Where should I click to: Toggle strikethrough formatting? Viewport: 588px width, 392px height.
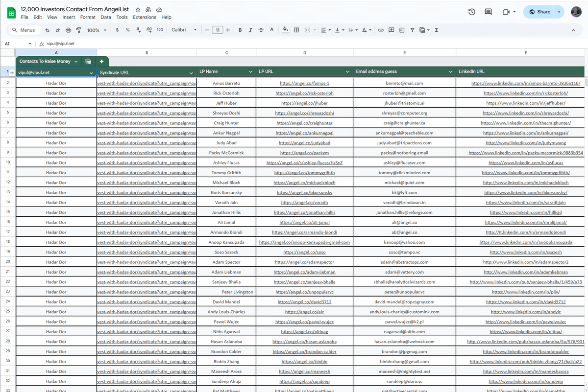pos(261,30)
